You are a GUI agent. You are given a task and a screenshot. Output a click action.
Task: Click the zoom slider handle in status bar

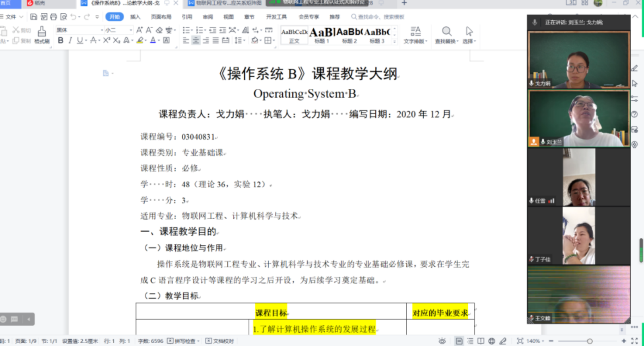pyautogui.click(x=590, y=341)
